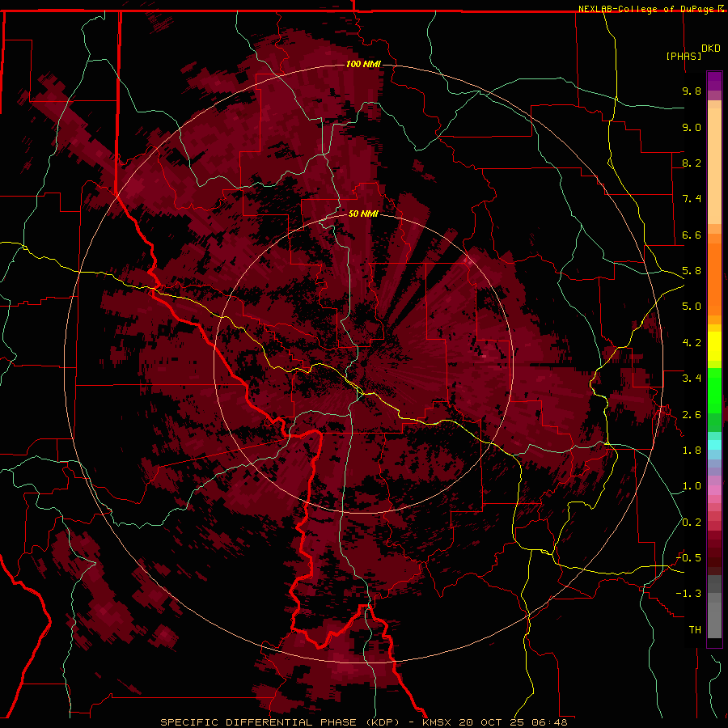Pick the purple segment atop the color bar

tap(714, 81)
